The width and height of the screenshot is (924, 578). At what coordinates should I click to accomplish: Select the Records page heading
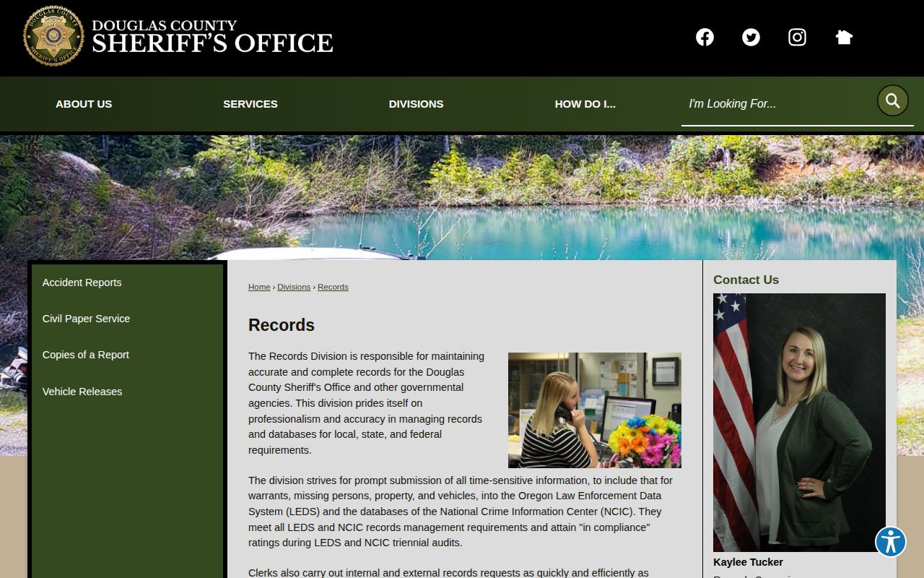pos(282,325)
